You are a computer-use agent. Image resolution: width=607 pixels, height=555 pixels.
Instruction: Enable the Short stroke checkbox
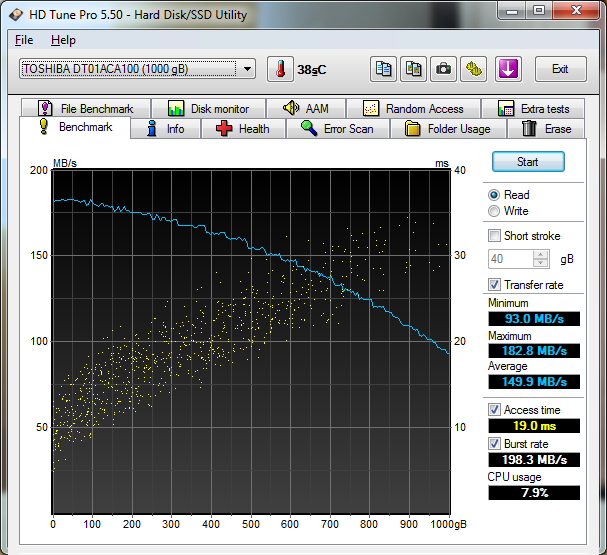pyautogui.click(x=494, y=236)
